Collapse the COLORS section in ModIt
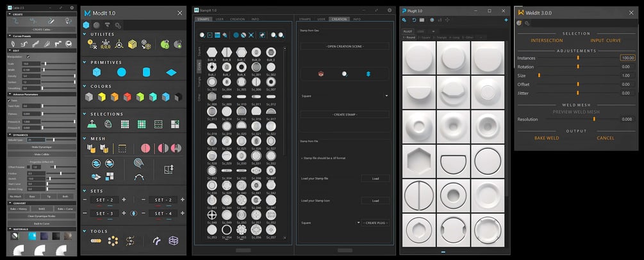This screenshot has height=260, width=644. [x=85, y=87]
